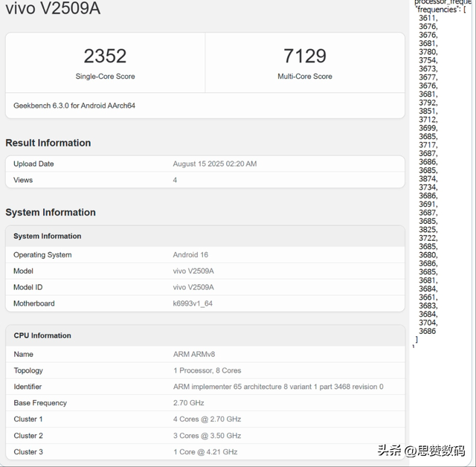Select frequency value 3611 in the list
476x467 pixels.
click(428, 18)
